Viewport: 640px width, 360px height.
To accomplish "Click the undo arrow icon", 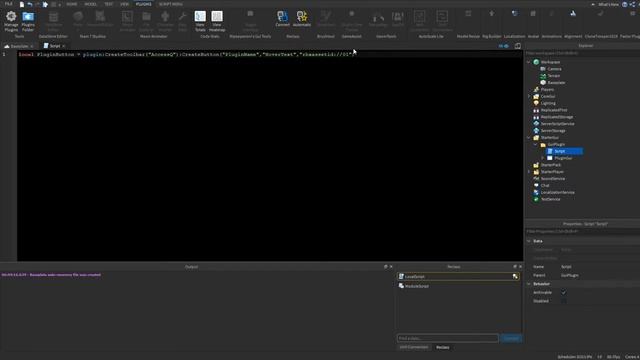I will (30, 4).
